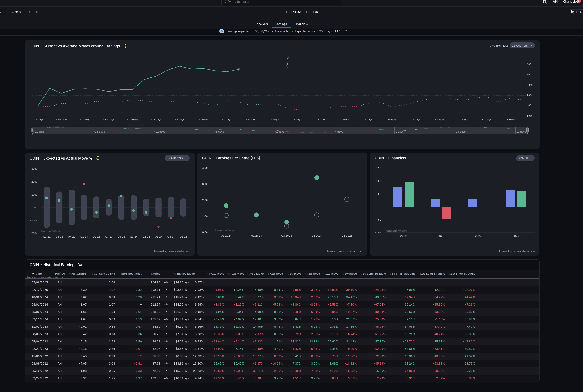583x392 pixels.
Task: Switch to the Financials tab
Action: tap(301, 24)
